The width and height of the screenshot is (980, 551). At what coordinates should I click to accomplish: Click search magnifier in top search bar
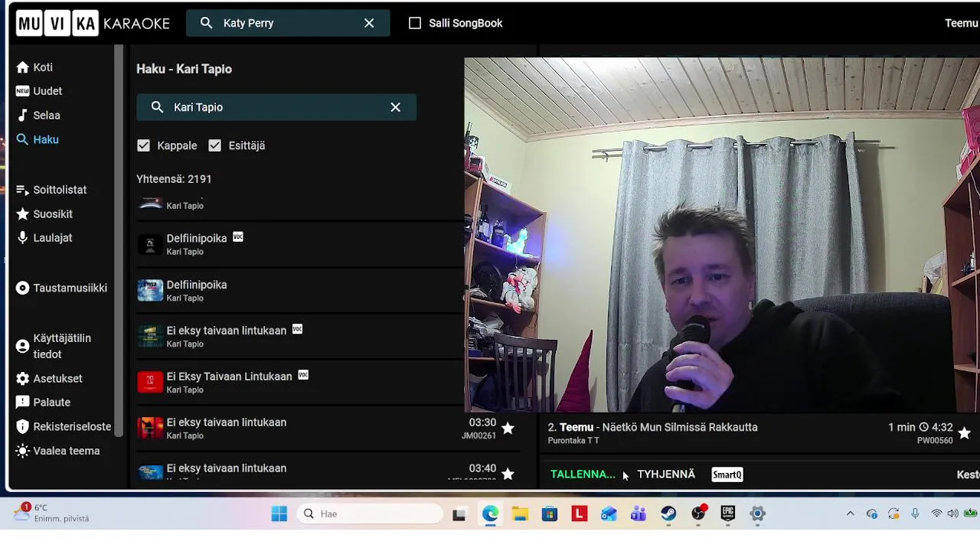(x=206, y=23)
